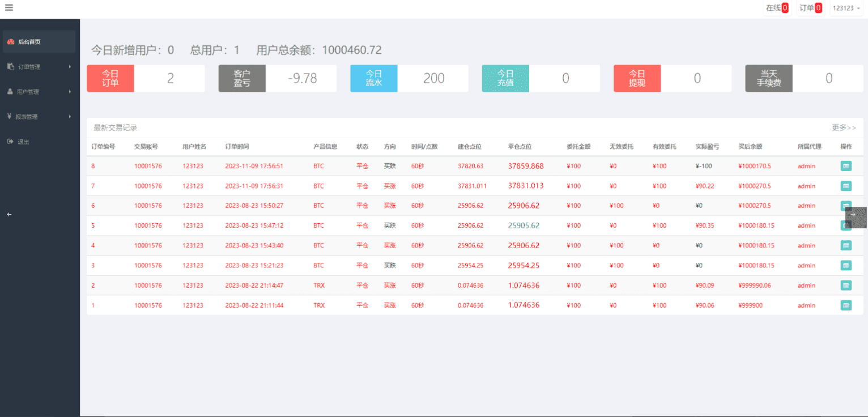Select 退出 to log out

pos(23,142)
